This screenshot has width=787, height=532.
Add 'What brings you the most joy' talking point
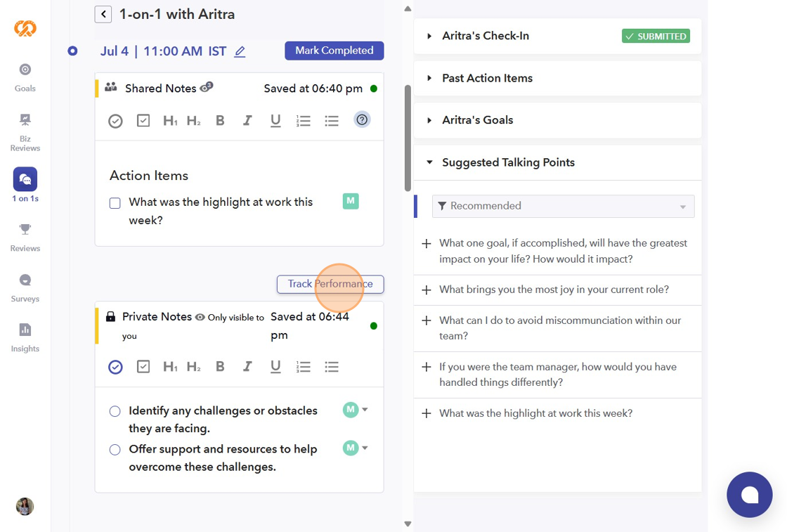(427, 290)
